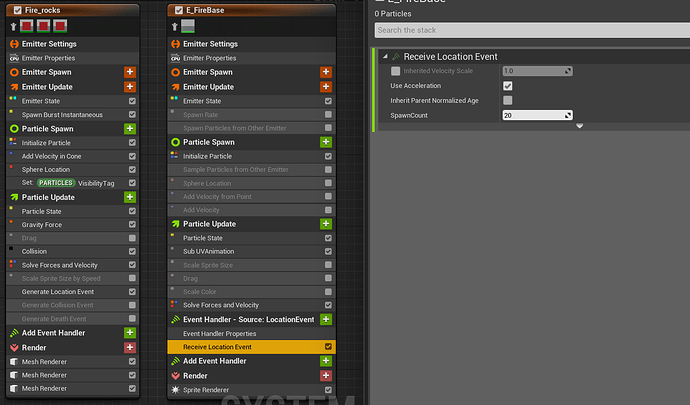Select Event Handler Properties row
The width and height of the screenshot is (690, 405).
tap(251, 334)
